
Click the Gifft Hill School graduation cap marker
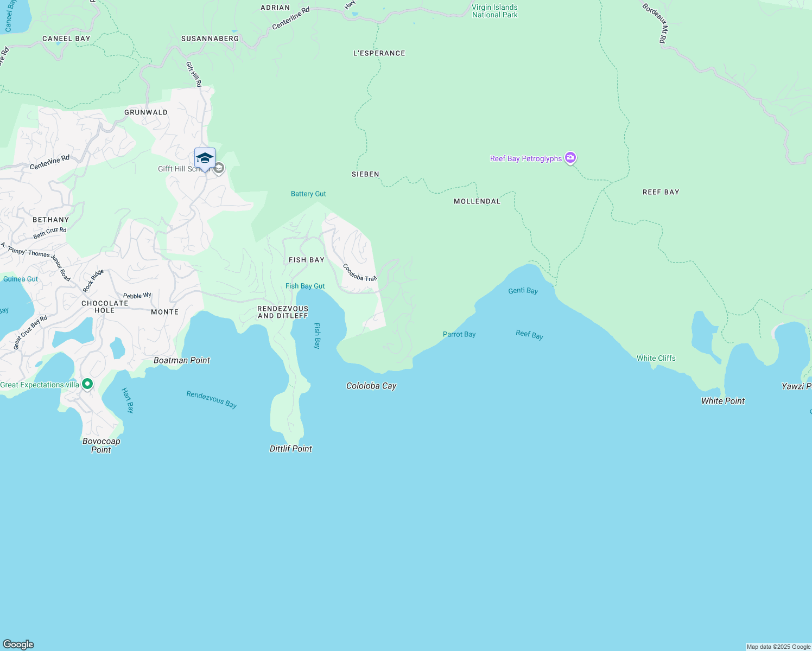pos(205,159)
